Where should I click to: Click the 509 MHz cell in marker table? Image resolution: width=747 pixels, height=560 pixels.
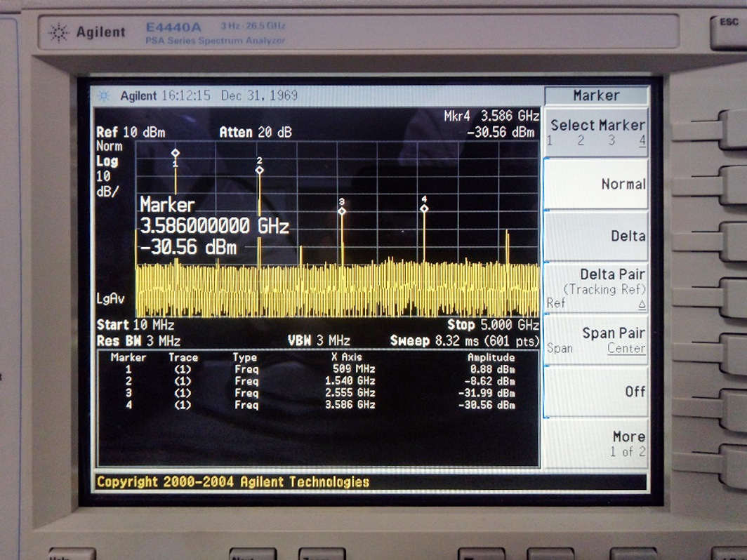(x=354, y=369)
